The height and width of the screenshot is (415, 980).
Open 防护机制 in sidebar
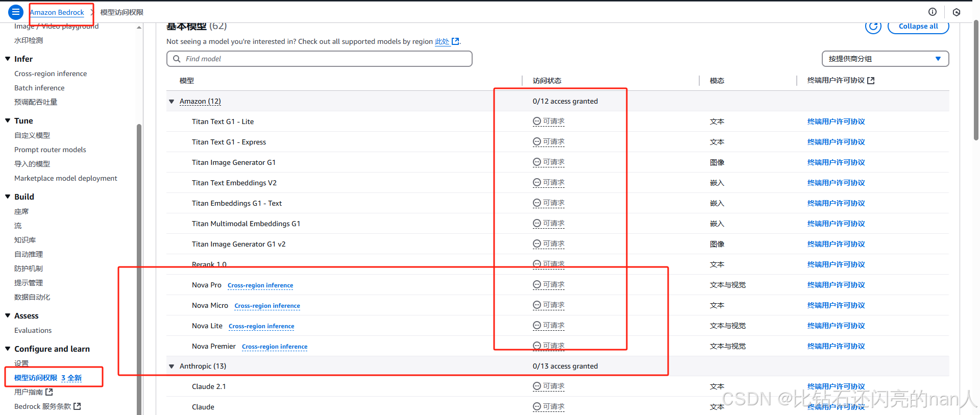click(29, 268)
